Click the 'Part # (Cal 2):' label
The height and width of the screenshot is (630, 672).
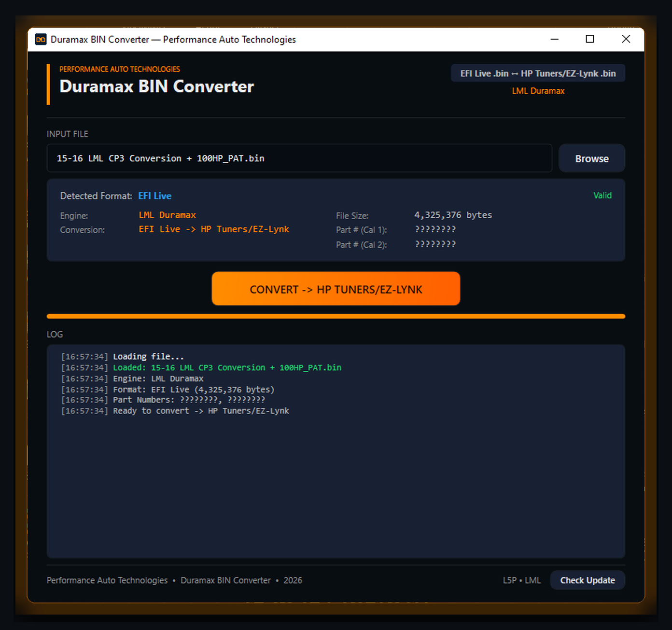pos(362,245)
